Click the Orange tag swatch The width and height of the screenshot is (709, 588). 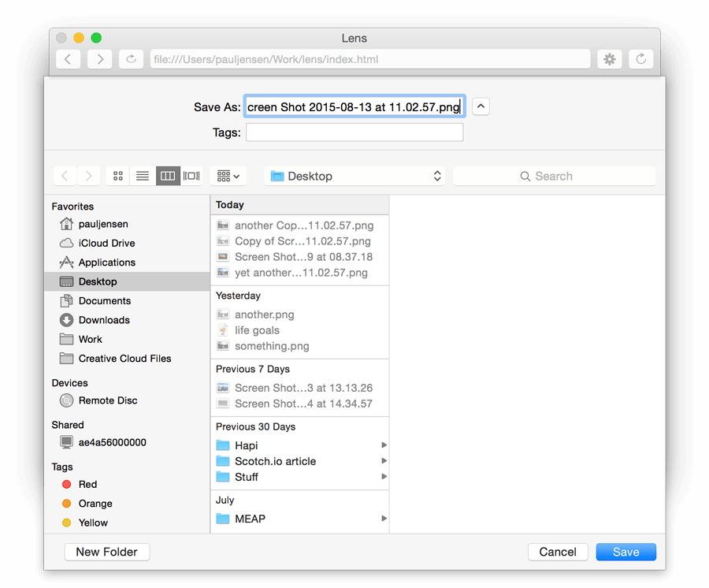pyautogui.click(x=66, y=504)
